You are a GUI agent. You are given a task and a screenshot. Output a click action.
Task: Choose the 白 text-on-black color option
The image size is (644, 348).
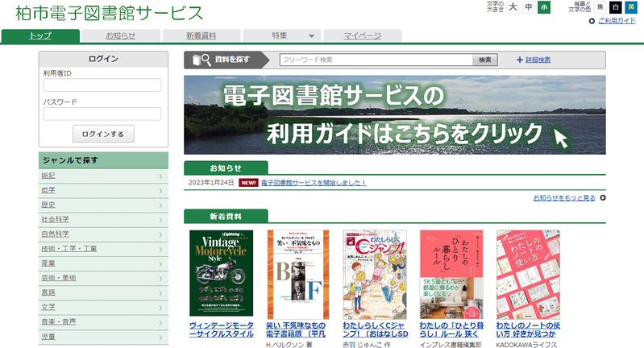(615, 7)
